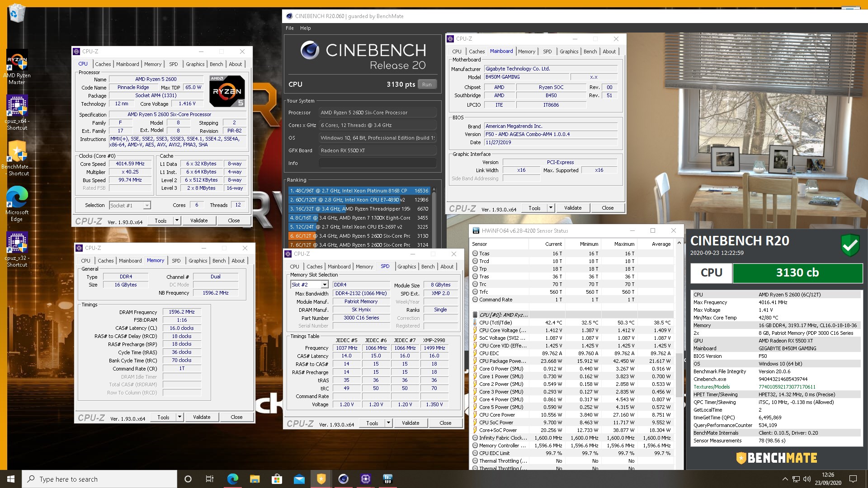The width and height of the screenshot is (868, 488).
Task: Open the notification center icon
Action: point(853,479)
